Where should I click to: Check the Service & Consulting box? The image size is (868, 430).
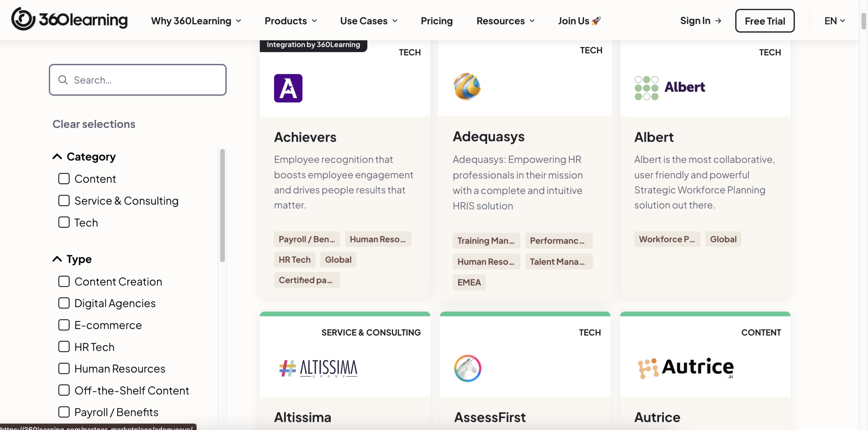pyautogui.click(x=64, y=201)
